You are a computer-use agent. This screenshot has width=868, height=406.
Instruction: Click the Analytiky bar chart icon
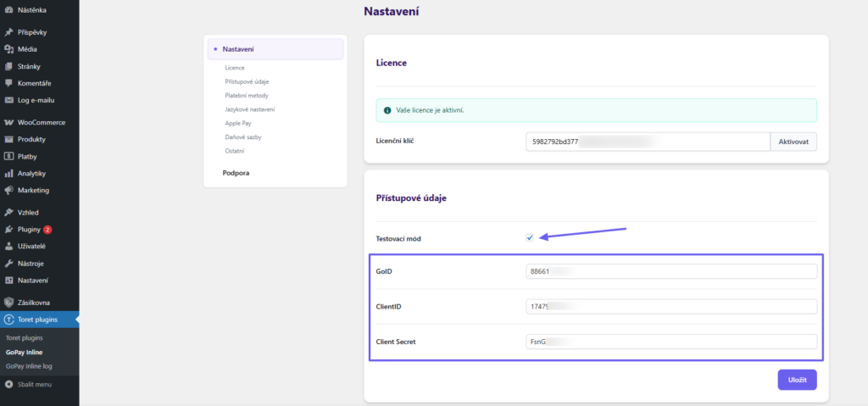(x=8, y=174)
